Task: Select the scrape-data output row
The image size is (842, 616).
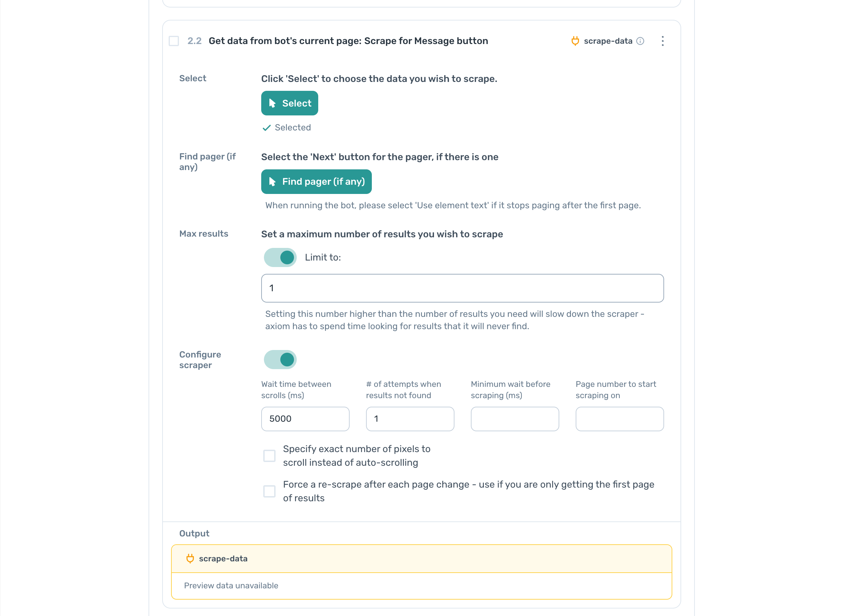Action: (421, 558)
